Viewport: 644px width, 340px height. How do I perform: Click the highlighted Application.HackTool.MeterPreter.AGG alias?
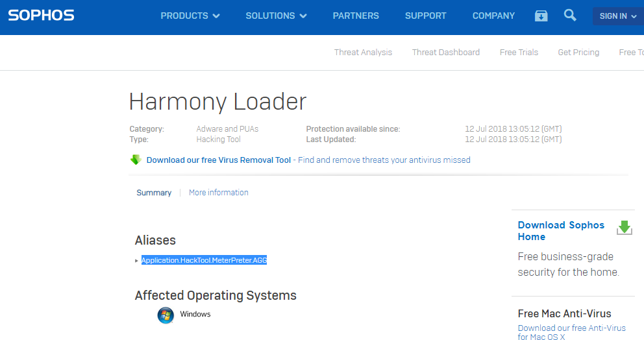[204, 260]
